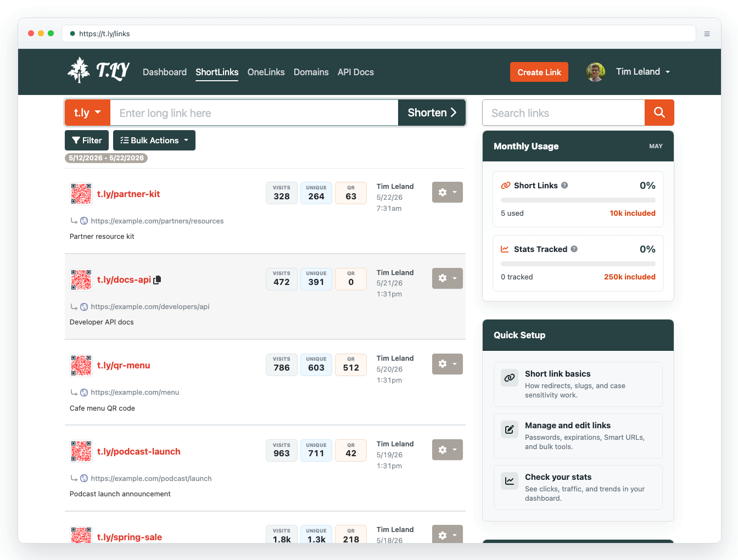Screen dimensions: 738x560
Task: Open the Domains nav item
Action: [x=311, y=72]
